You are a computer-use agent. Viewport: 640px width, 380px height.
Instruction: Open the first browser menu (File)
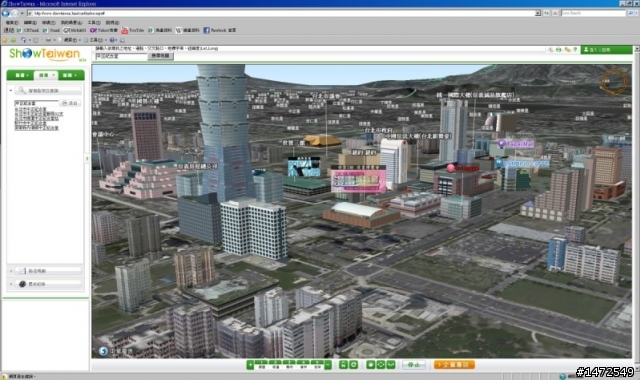(x=12, y=23)
